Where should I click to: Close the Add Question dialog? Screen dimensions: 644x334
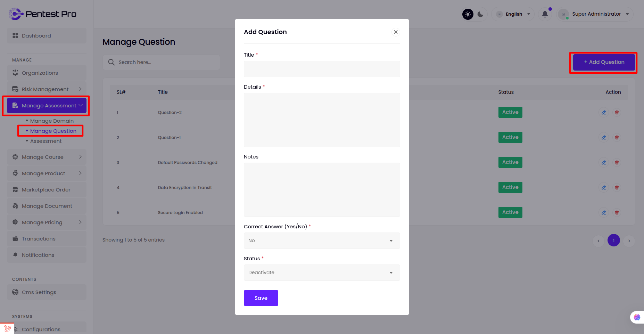click(x=396, y=32)
